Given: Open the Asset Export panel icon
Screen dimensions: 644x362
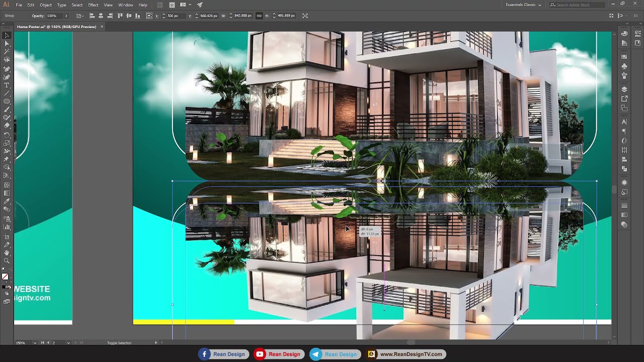Looking at the screenshot, I should tap(624, 99).
